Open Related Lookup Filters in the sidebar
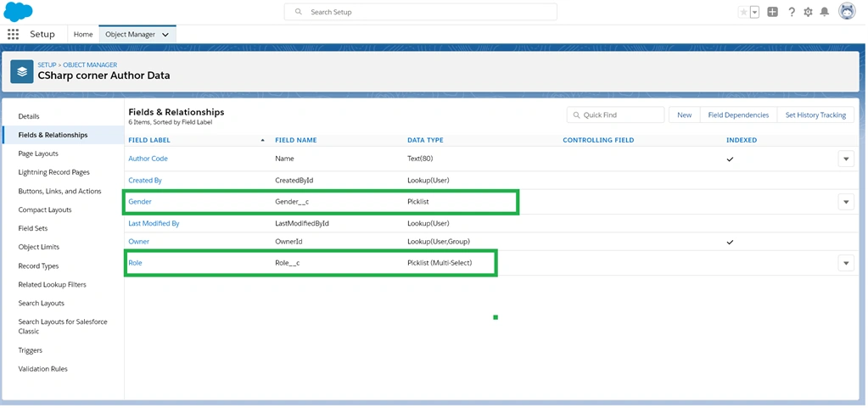868x408 pixels. coord(52,284)
